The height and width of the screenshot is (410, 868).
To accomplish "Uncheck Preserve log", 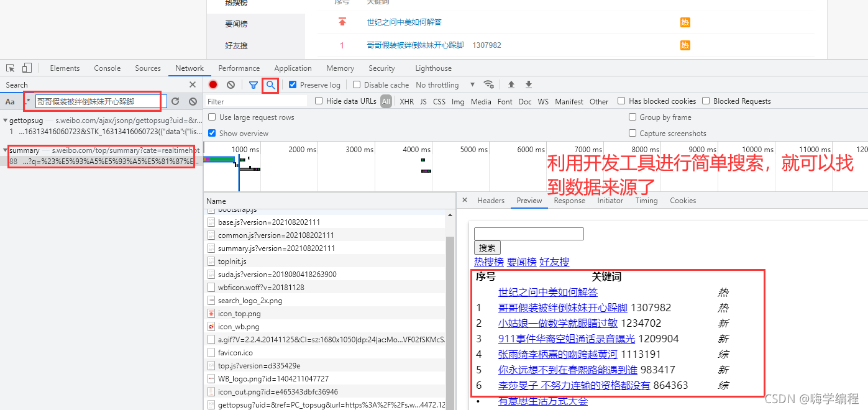I will [292, 84].
